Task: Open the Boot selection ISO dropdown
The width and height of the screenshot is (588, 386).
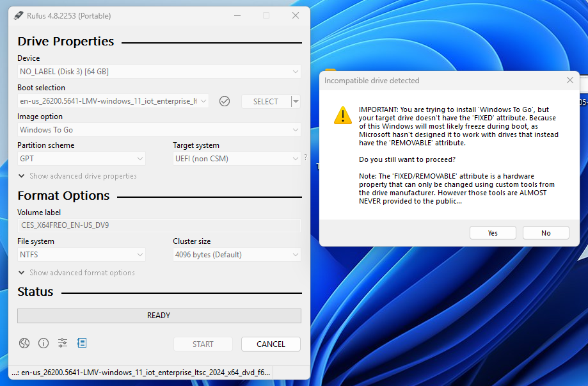Action: coord(113,101)
